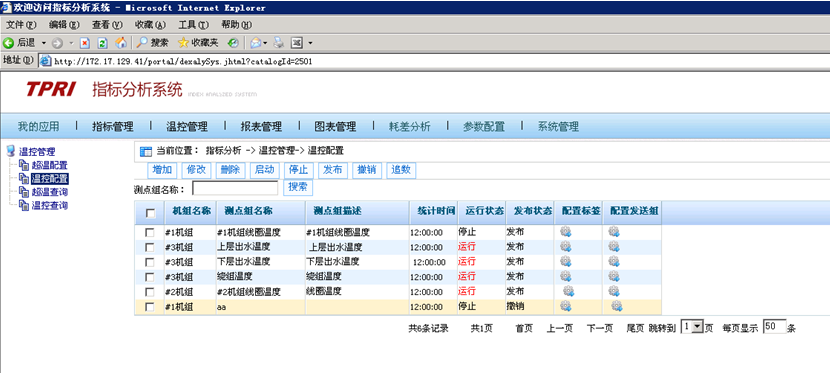Open 配置发送组 gear for 绕组温度 row
The height and width of the screenshot is (373, 830).
614,276
